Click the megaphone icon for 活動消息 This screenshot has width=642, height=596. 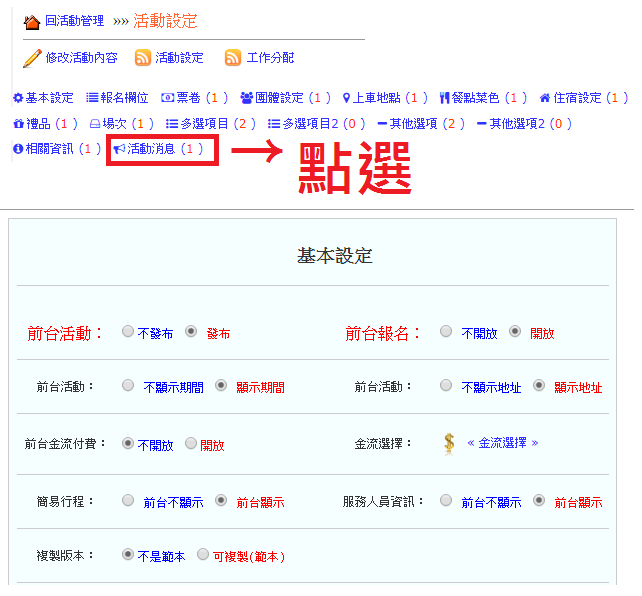point(119,149)
